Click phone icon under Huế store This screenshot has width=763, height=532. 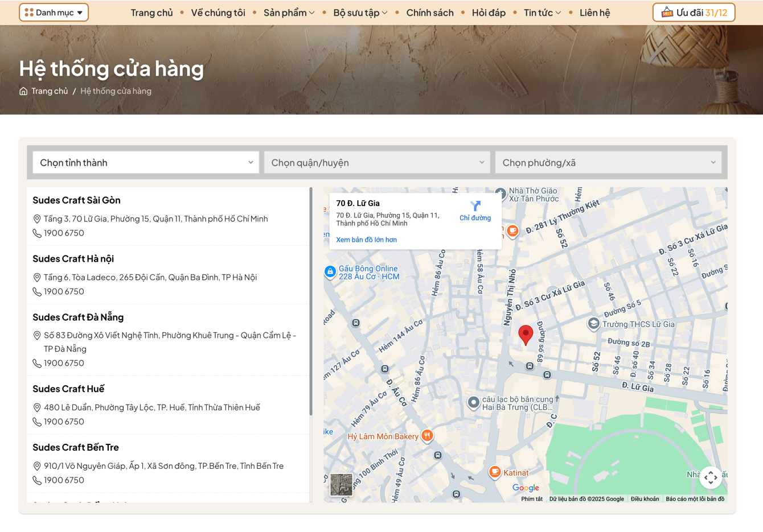37,422
